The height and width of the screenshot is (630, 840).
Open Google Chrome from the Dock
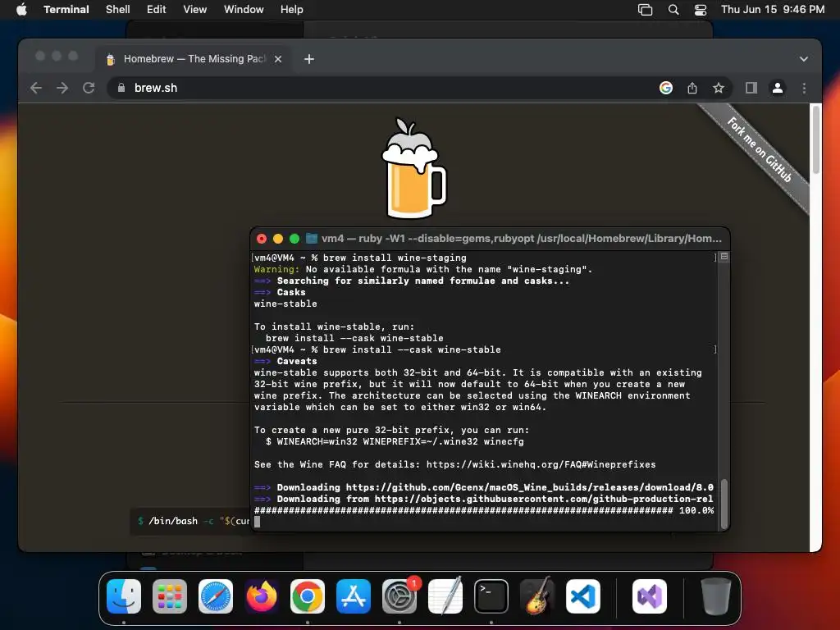(x=308, y=596)
